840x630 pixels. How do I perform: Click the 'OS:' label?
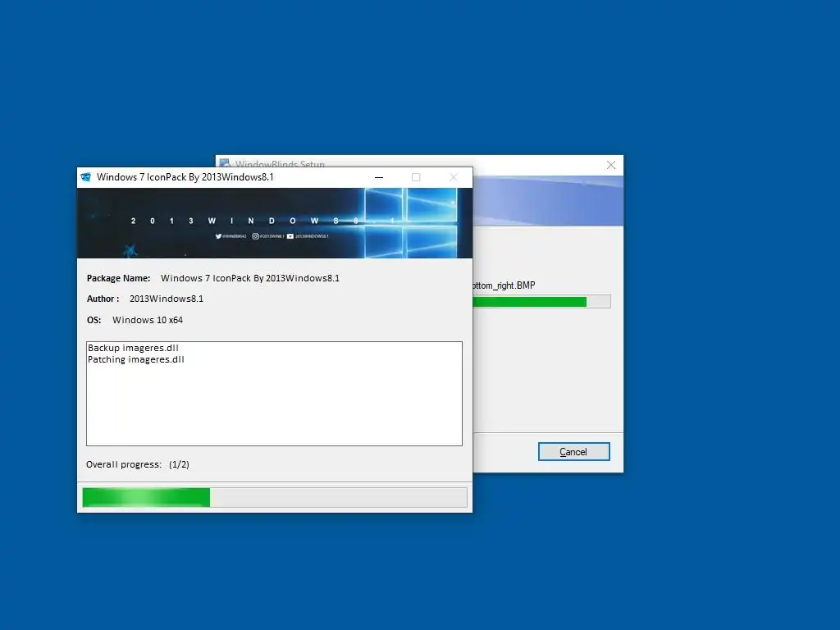(94, 320)
